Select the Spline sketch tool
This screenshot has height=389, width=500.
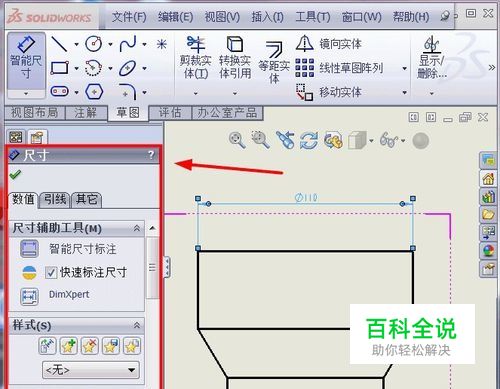pyautogui.click(x=128, y=44)
